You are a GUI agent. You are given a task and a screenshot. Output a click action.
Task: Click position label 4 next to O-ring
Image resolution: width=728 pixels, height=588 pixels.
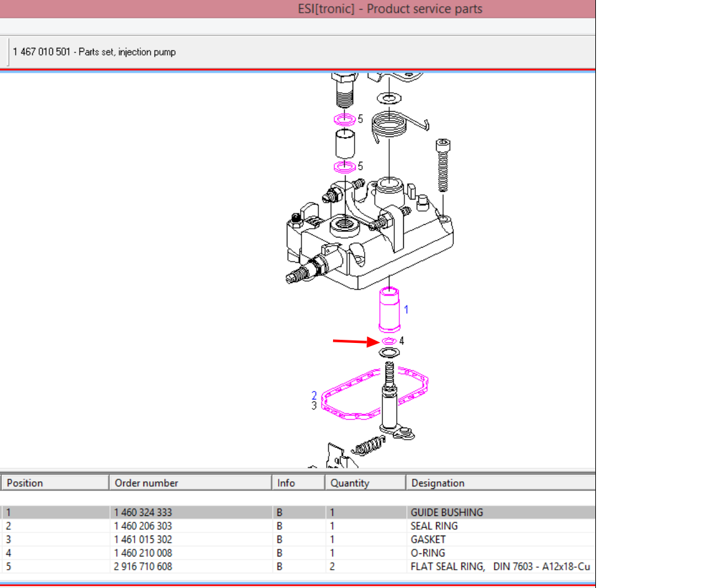[401, 341]
